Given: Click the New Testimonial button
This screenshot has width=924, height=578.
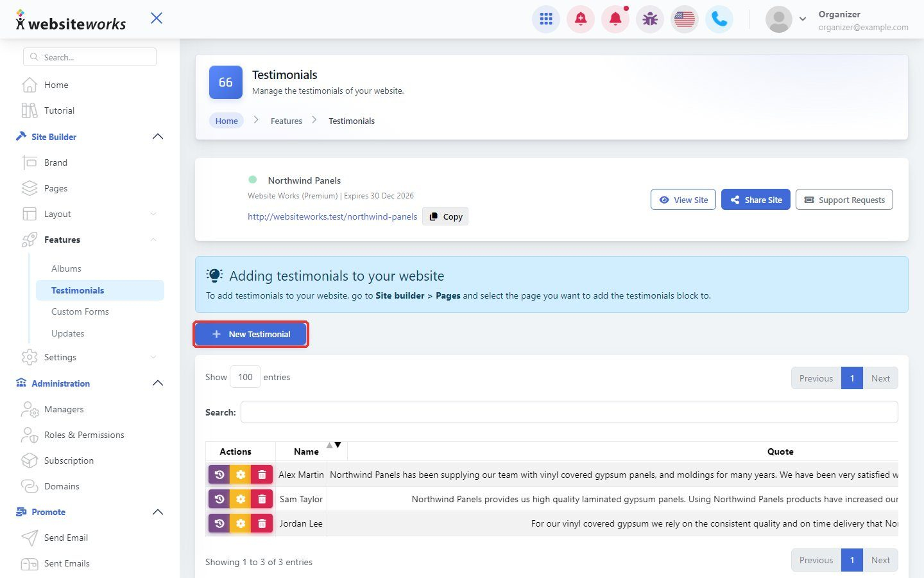Looking at the screenshot, I should click(x=251, y=334).
